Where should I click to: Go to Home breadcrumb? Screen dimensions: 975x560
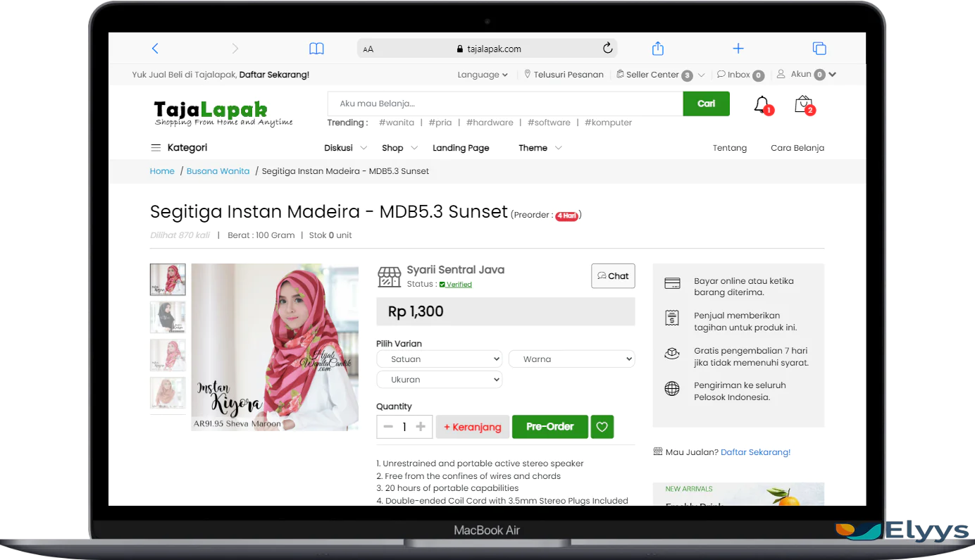point(162,171)
